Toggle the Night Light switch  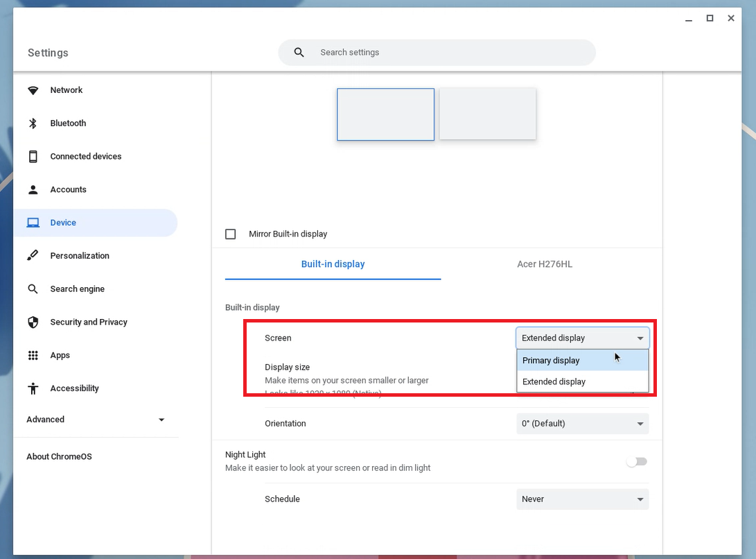point(636,462)
